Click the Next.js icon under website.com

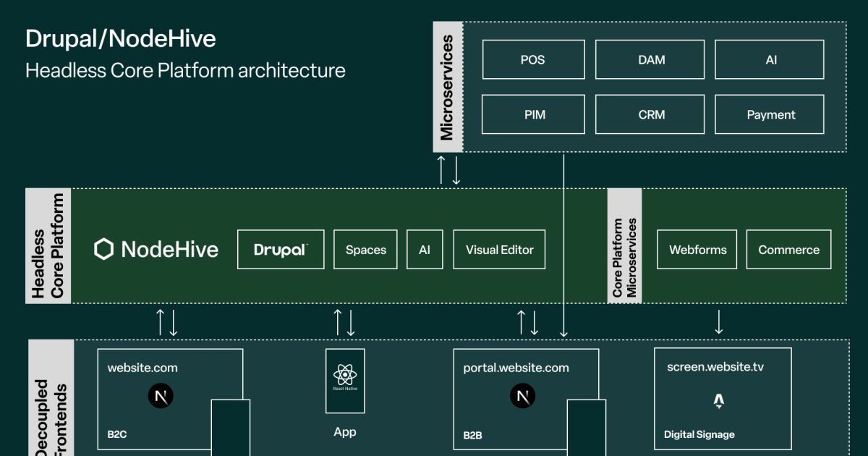click(x=161, y=396)
